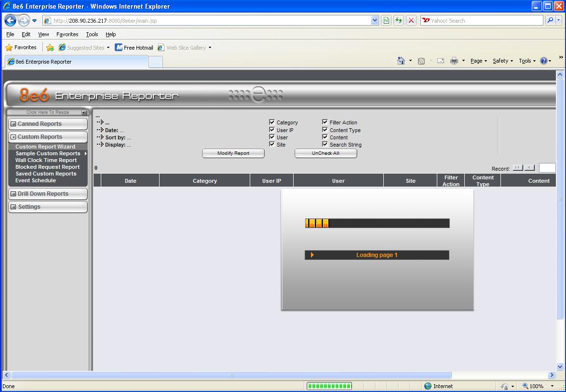Disable the Search String checkbox
Image resolution: width=566 pixels, height=392 pixels.
click(325, 144)
